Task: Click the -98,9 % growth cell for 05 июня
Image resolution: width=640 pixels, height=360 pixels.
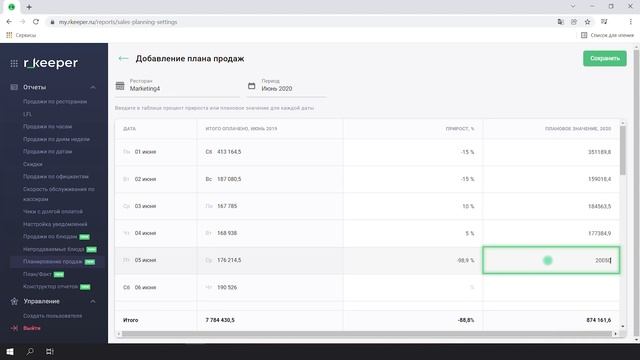Action: (413, 260)
